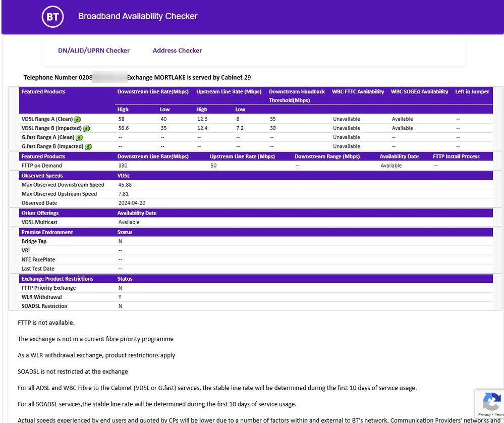Click info icon beside VDSL Range B (Impacted)
504x423 pixels.
86,129
